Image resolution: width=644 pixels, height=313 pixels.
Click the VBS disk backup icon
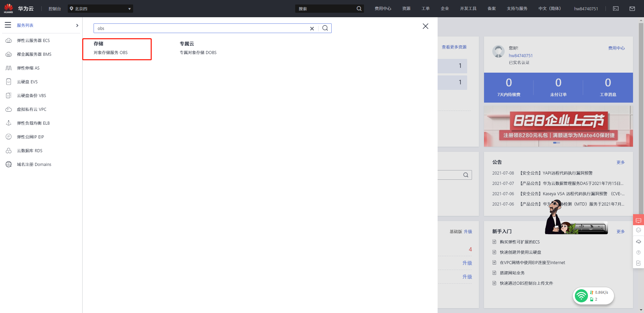pos(9,96)
